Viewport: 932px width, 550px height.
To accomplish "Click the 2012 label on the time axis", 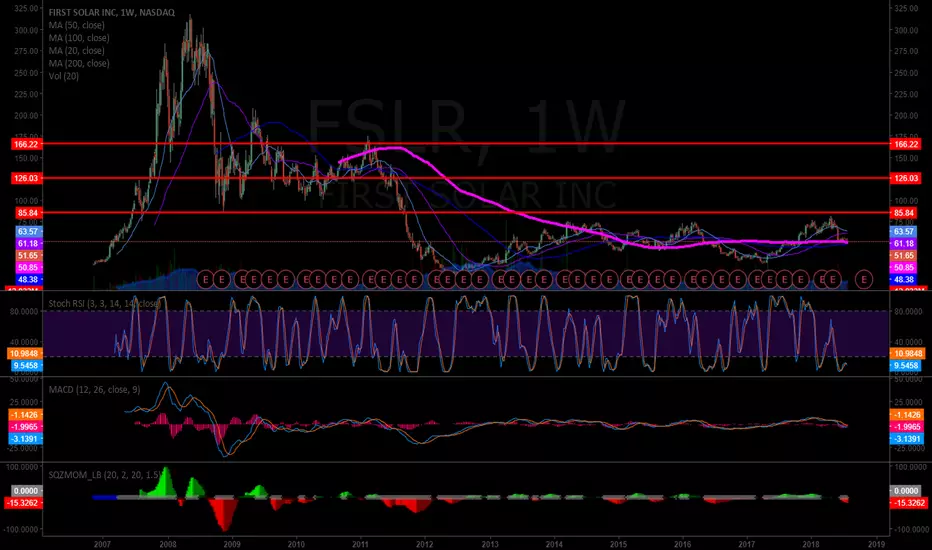I will [424, 543].
